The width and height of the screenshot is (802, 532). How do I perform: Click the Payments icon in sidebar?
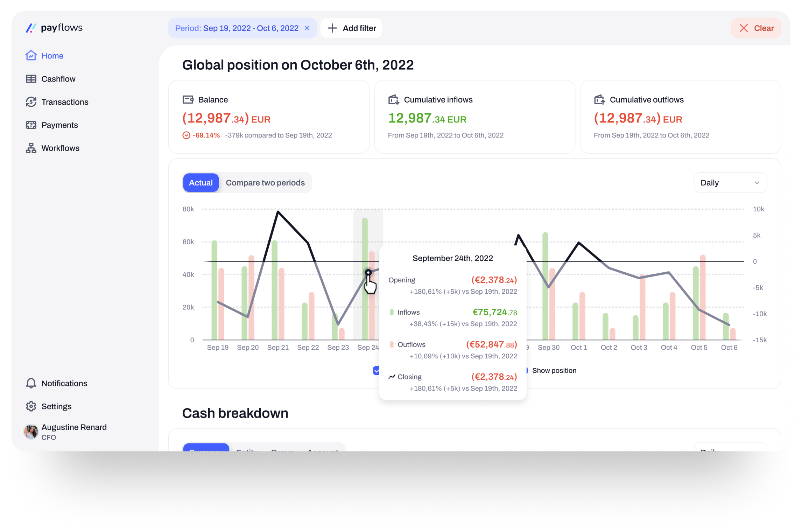[x=31, y=125]
